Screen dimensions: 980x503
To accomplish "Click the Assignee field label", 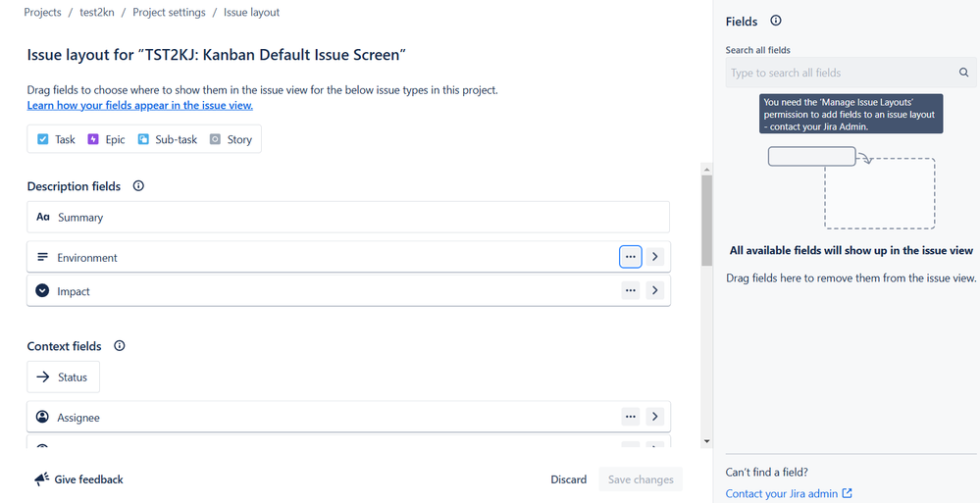I will click(78, 418).
